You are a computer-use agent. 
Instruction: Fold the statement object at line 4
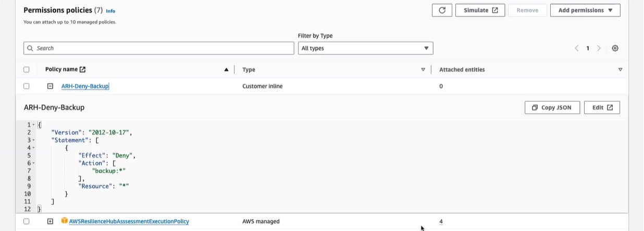pos(33,148)
